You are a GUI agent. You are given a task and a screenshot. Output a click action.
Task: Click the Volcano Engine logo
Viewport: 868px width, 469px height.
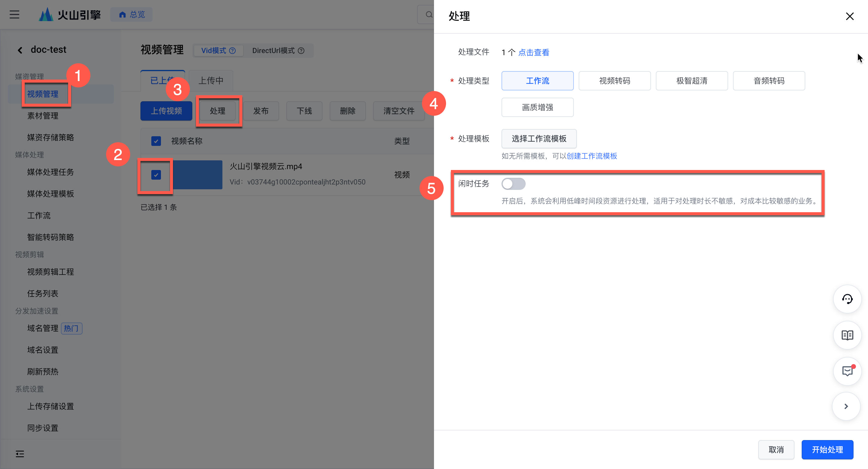pos(70,14)
